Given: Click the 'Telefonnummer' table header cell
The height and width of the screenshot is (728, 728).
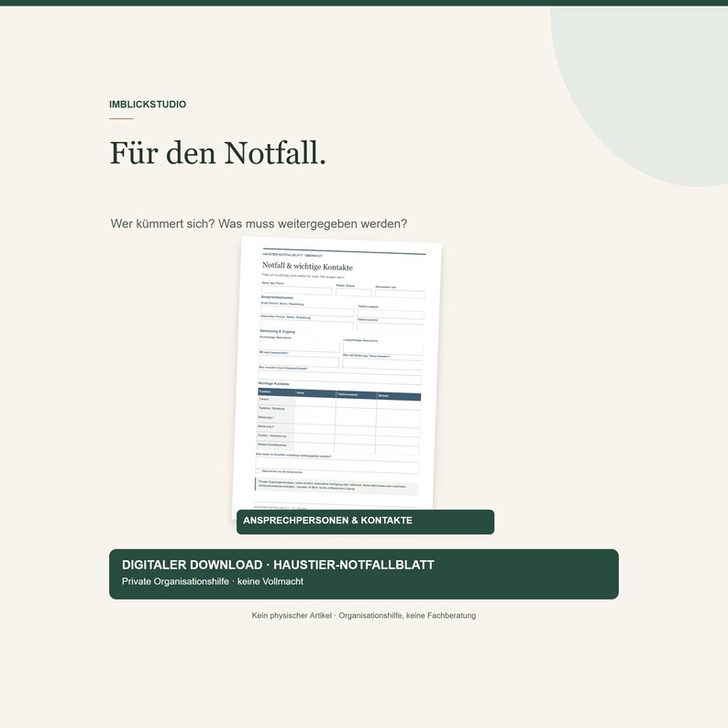Looking at the screenshot, I should pyautogui.click(x=356, y=394).
